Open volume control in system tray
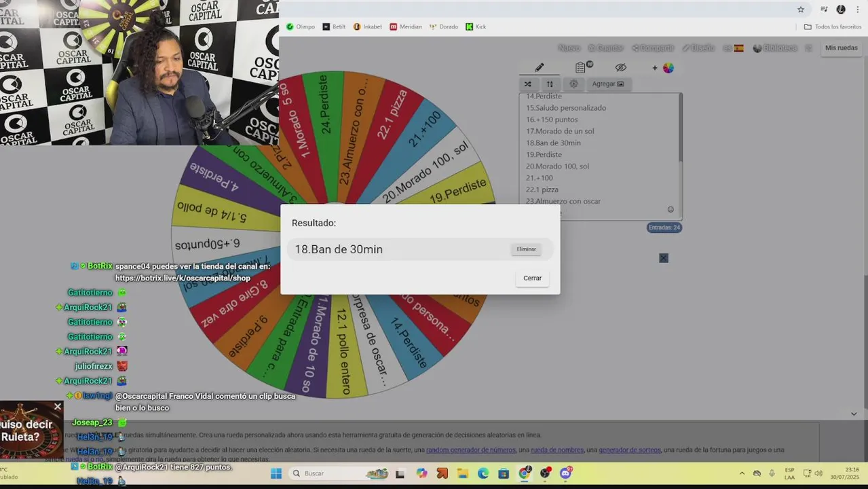 click(818, 473)
